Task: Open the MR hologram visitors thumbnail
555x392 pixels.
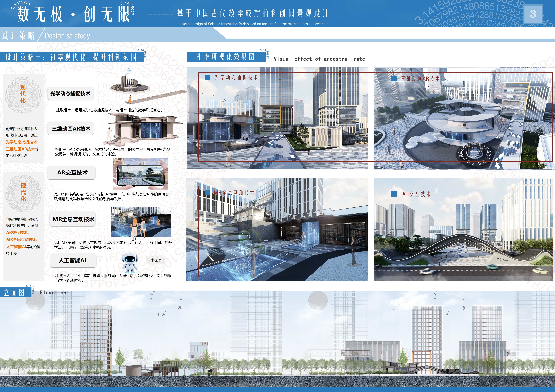Action: (x=141, y=222)
